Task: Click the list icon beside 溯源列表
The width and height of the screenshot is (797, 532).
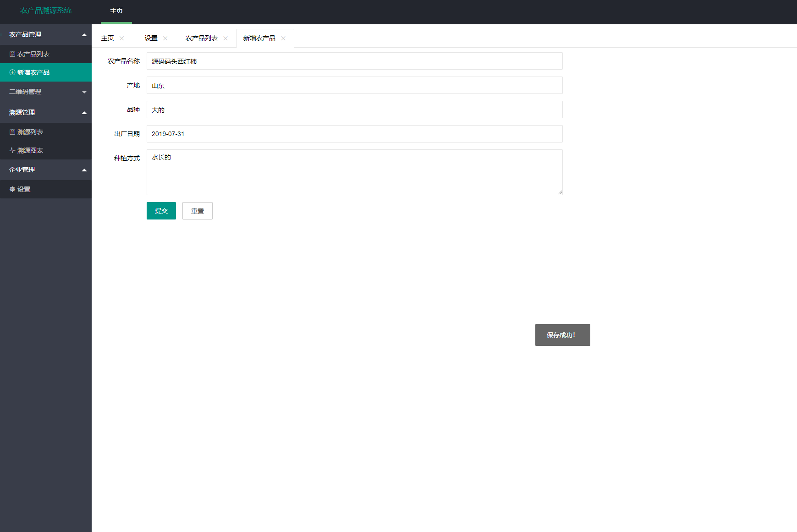Action: point(12,132)
